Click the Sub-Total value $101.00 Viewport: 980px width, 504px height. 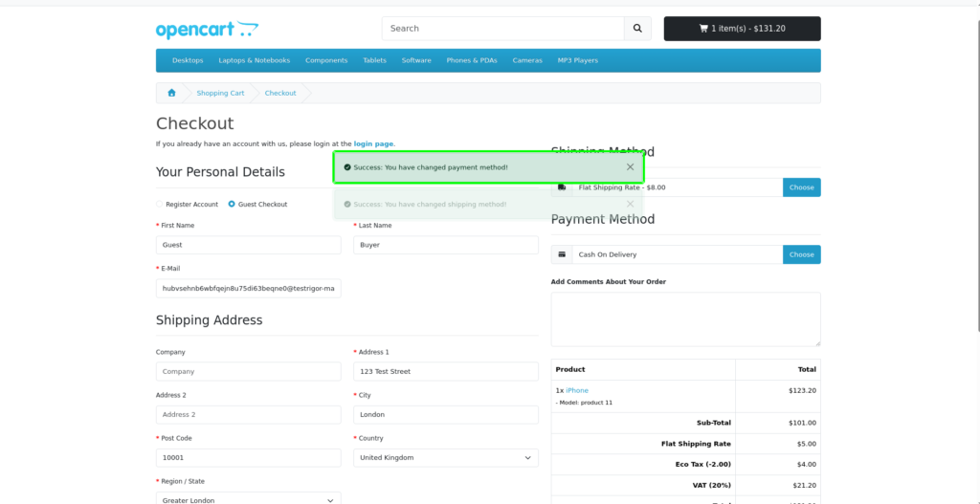[803, 423]
